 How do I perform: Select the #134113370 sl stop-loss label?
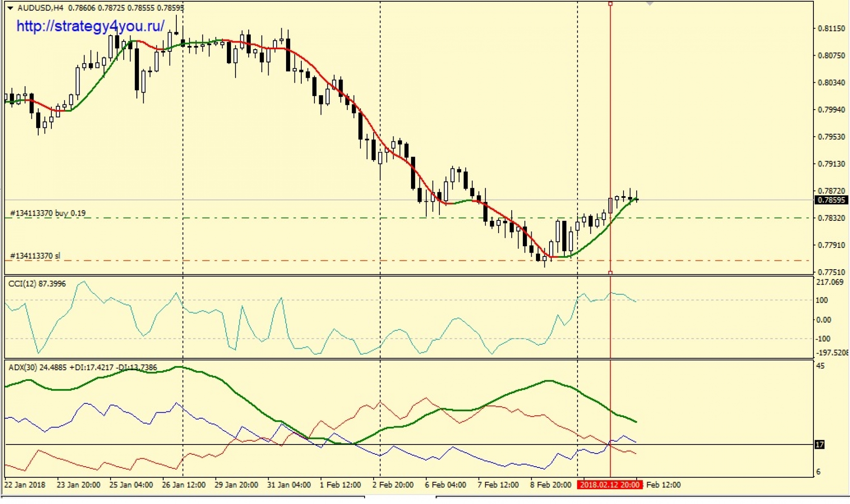35,256
